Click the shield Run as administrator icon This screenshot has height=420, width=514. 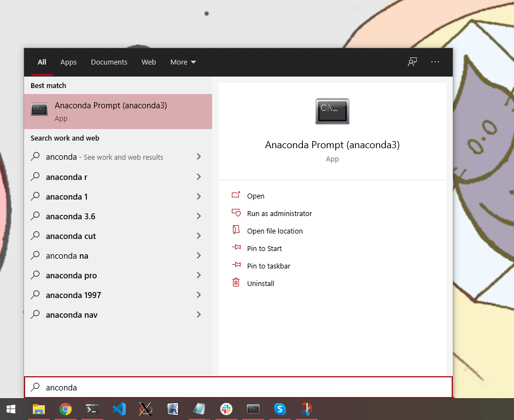pyautogui.click(x=236, y=213)
